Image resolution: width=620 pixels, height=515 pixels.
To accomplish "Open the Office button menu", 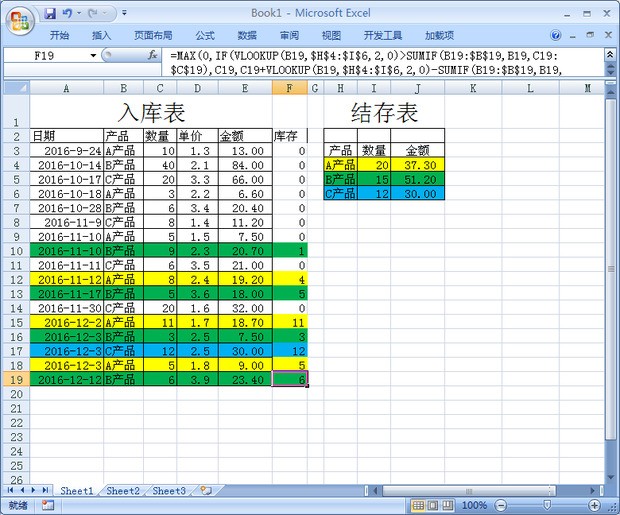I will tap(20, 21).
